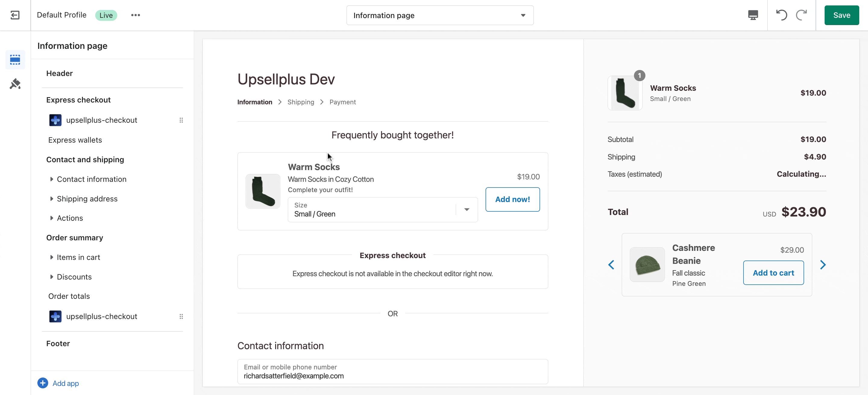
Task: Open the Size dropdown for Warm Socks
Action: pos(467,209)
